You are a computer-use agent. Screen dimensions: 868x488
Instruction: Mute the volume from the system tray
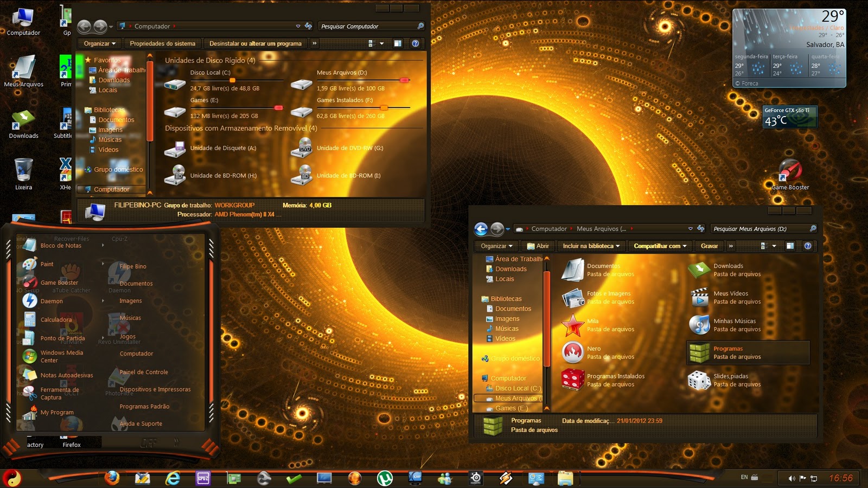pos(792,478)
